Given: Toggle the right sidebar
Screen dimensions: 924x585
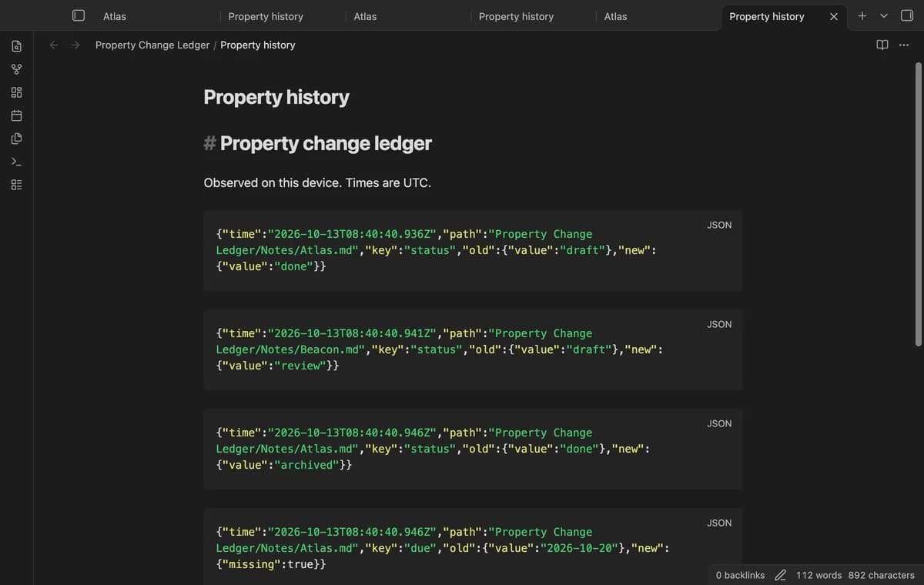Looking at the screenshot, I should [x=906, y=15].
